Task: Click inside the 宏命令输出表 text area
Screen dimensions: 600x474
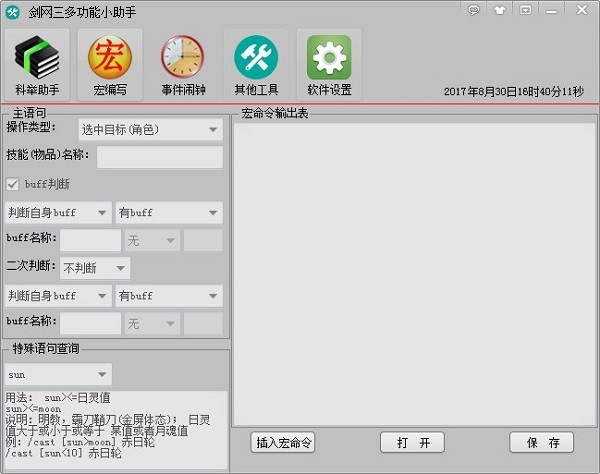Action: 414,274
